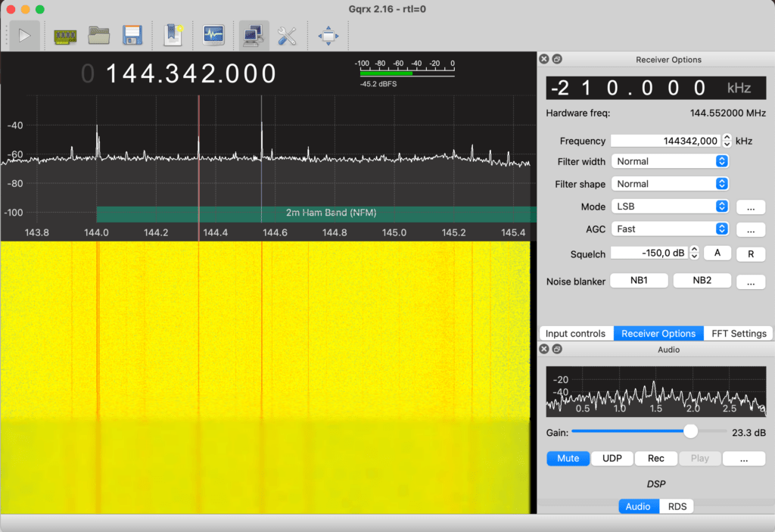Open audio options ellipsis button

744,459
